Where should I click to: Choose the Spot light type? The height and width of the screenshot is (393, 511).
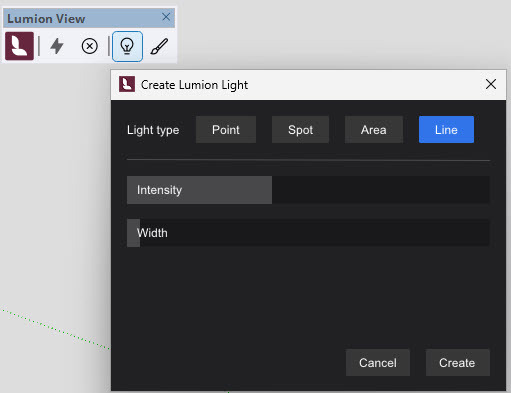pos(300,130)
